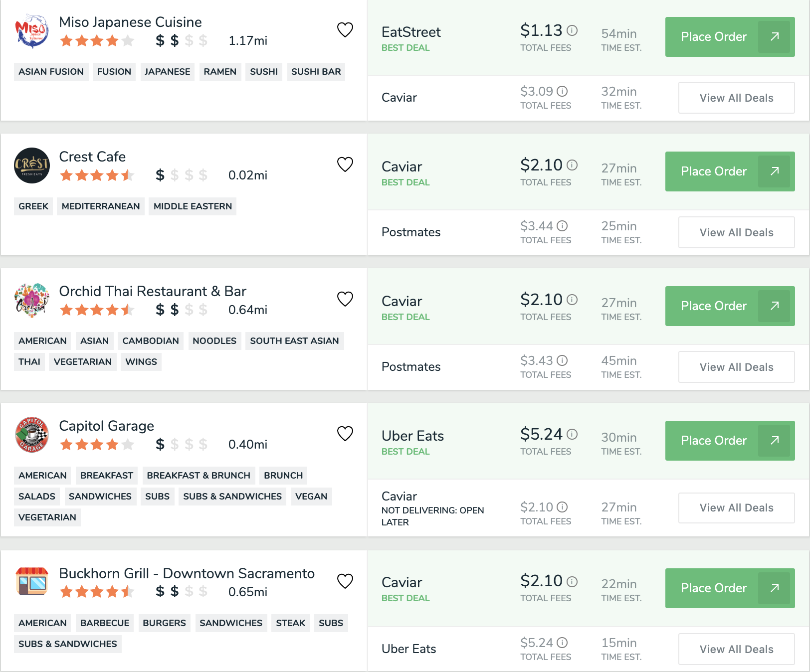The width and height of the screenshot is (810, 672).
Task: Open Miso Japanese Cuisine restaurant title
Action: coord(130,22)
